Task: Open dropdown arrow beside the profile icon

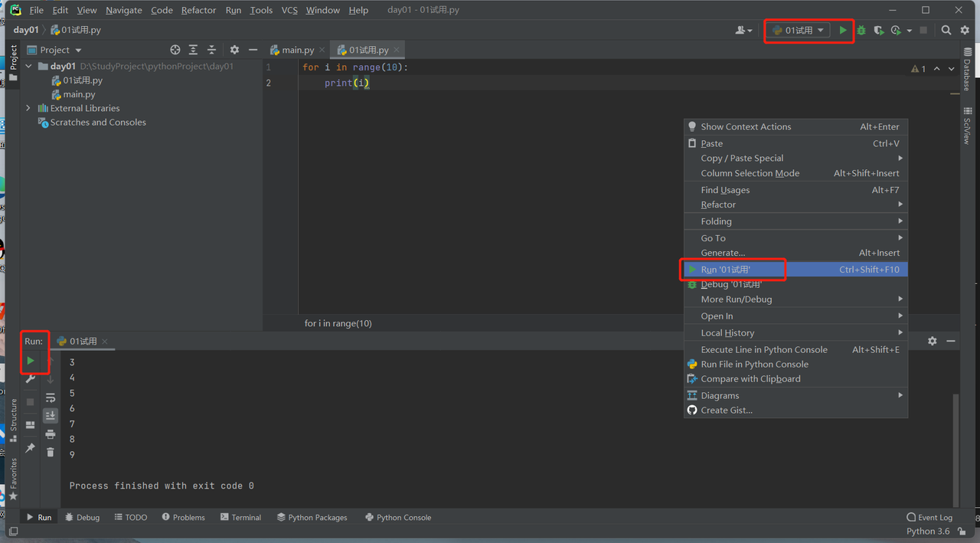Action: click(x=910, y=31)
